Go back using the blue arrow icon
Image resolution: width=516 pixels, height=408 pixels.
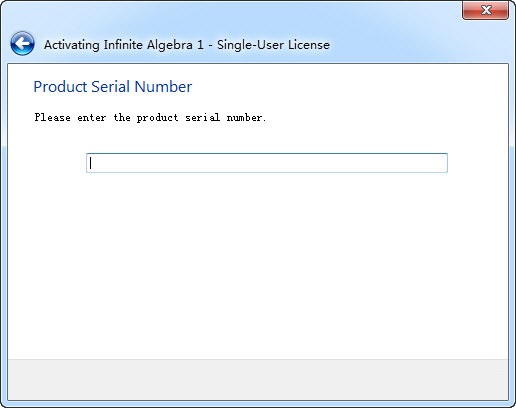pyautogui.click(x=22, y=44)
